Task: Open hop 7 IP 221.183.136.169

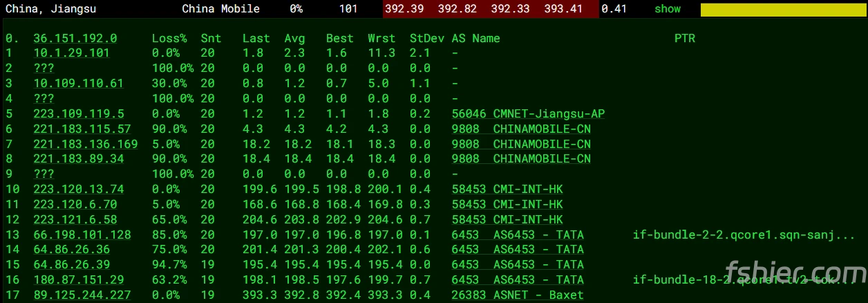Action: tap(86, 144)
